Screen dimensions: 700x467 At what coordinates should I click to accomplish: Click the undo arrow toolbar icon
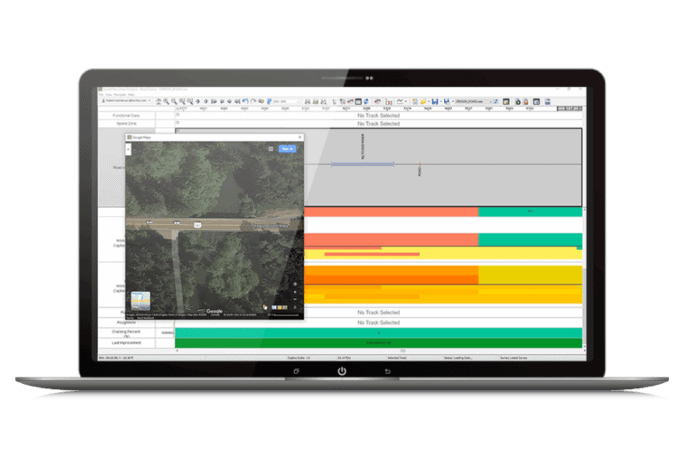244,101
